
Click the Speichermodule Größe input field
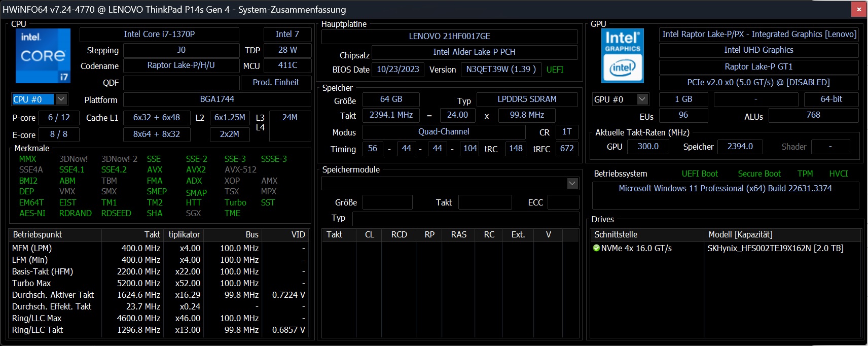coord(387,202)
